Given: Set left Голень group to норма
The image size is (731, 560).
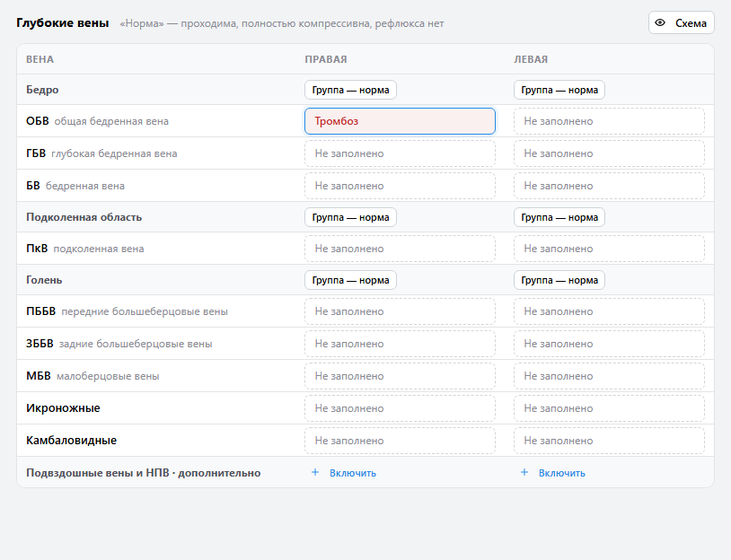Looking at the screenshot, I should coord(559,280).
